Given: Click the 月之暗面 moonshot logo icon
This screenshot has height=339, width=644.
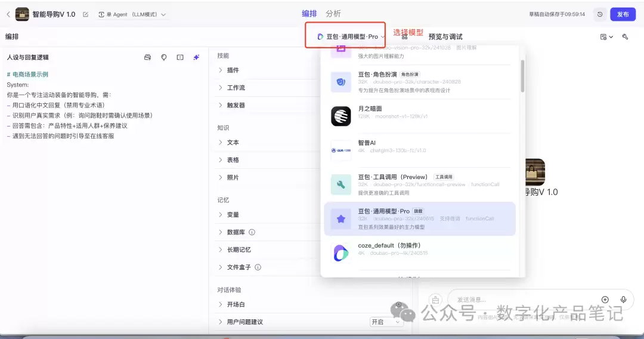Looking at the screenshot, I should [341, 116].
